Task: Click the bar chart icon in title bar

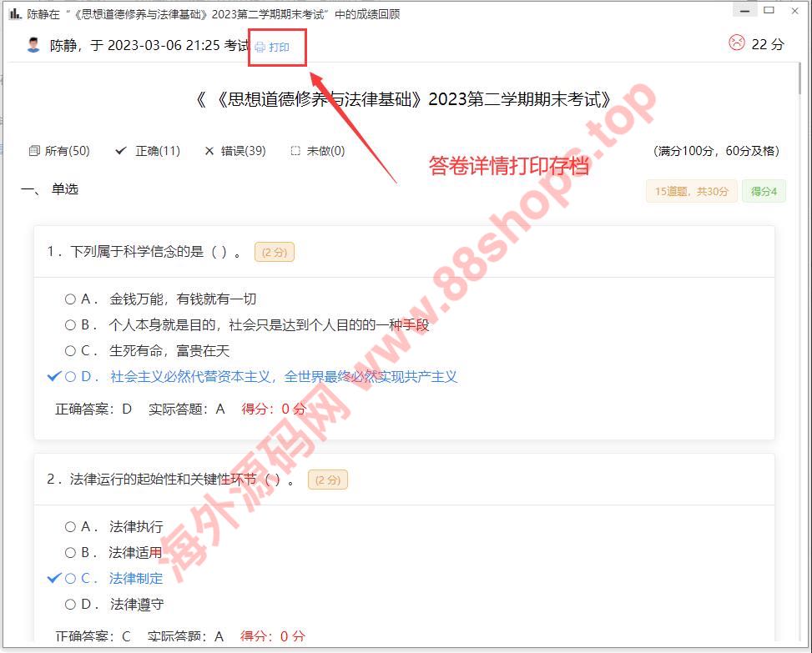Action: 15,14
